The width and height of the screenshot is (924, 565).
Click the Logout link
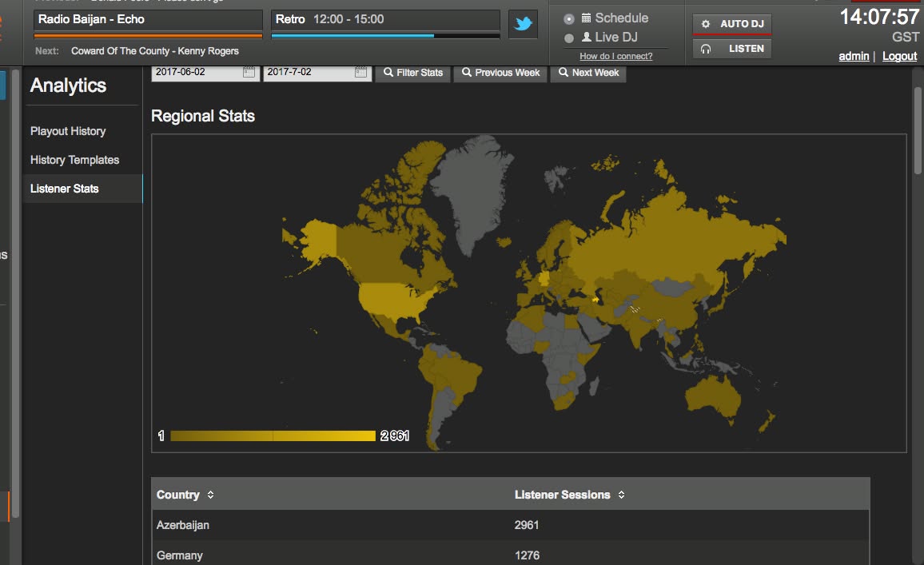click(x=899, y=56)
